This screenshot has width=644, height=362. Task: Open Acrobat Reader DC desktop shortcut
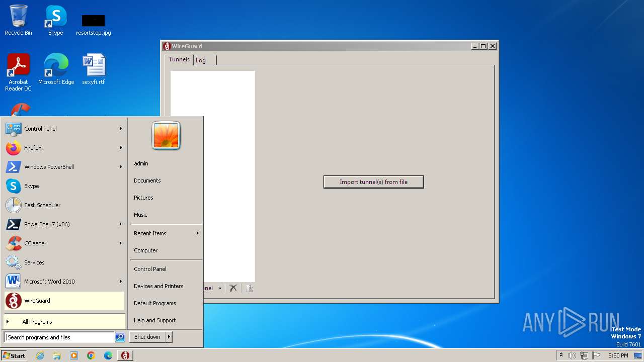click(18, 72)
